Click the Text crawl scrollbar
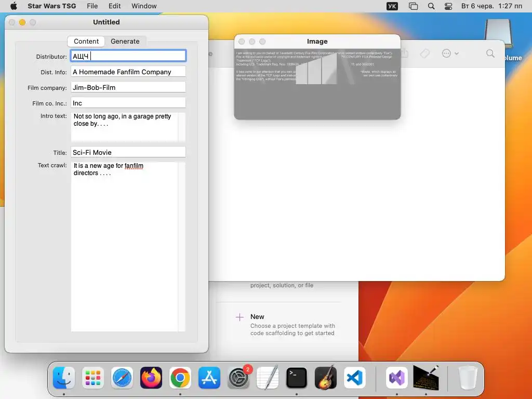This screenshot has width=532, height=399. 182,247
